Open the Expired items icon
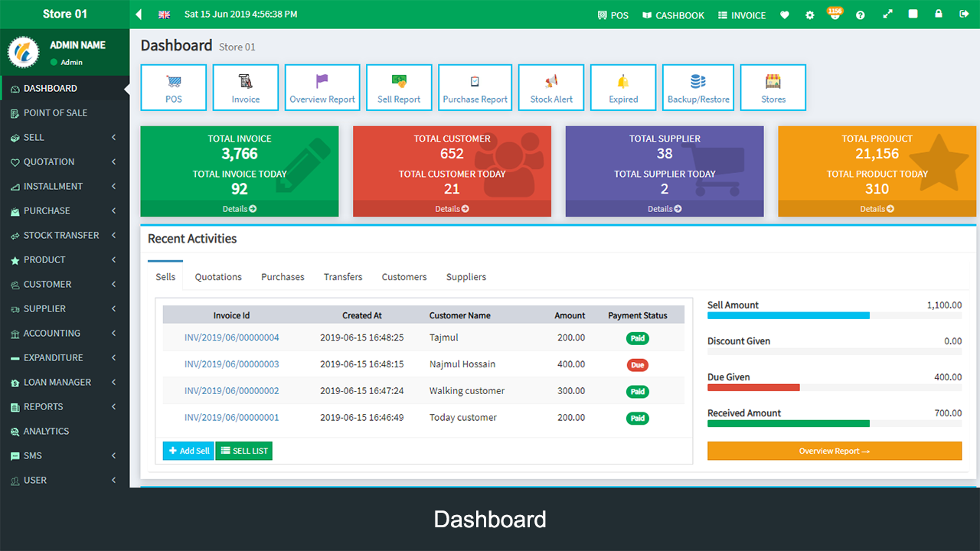 coord(622,86)
